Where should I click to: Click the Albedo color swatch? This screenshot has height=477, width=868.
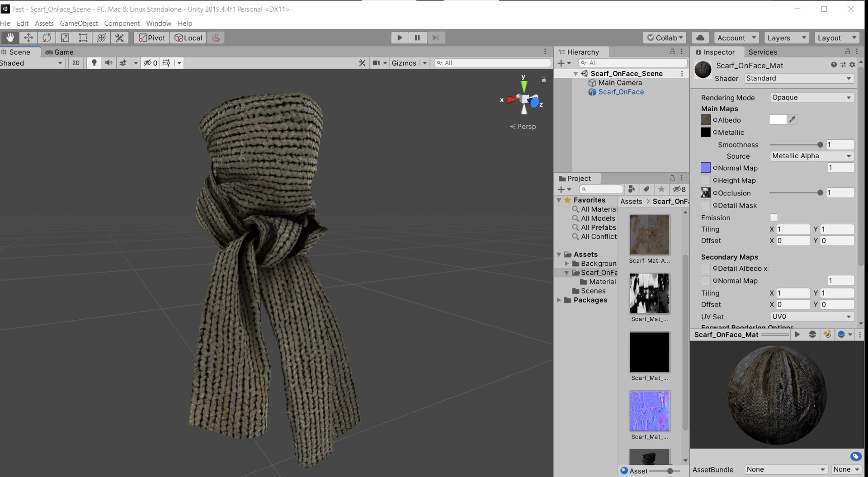point(778,120)
